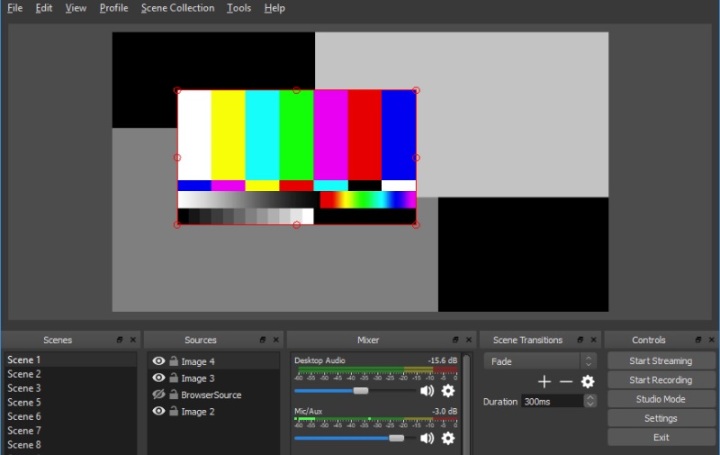Image resolution: width=720 pixels, height=455 pixels.
Task: Click the Duration spinner arrows
Action: [591, 401]
